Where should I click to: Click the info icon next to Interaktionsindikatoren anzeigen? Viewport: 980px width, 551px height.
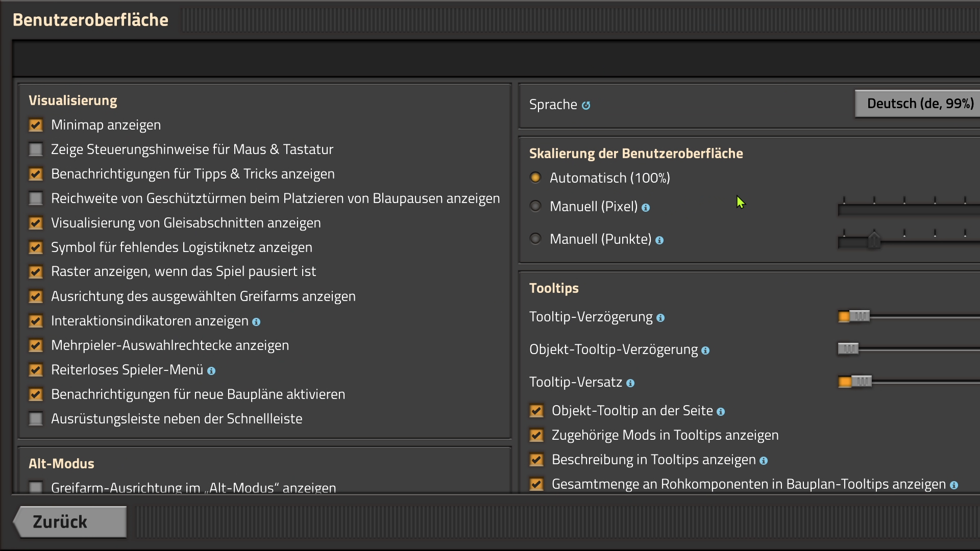[256, 322]
